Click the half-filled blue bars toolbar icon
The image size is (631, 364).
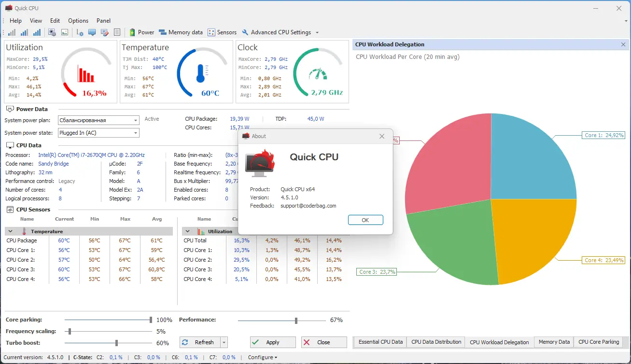(x=24, y=32)
